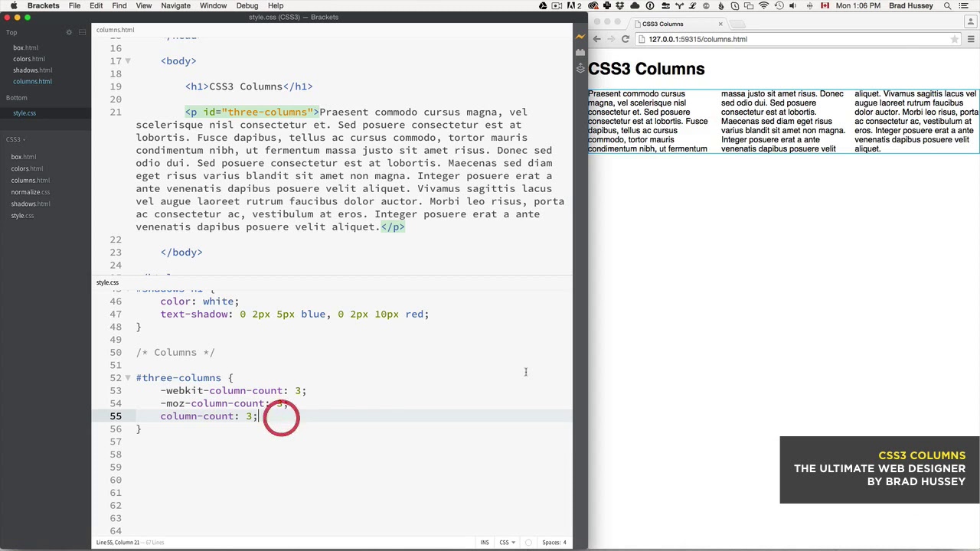
Task: Collapse the body tag fold on line 17
Action: 128,60
